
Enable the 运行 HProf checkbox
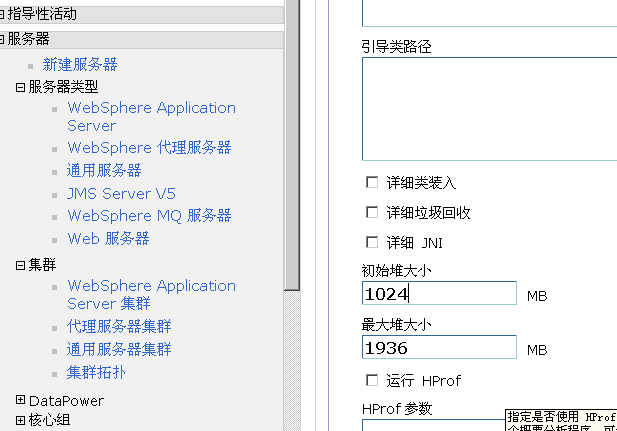372,380
